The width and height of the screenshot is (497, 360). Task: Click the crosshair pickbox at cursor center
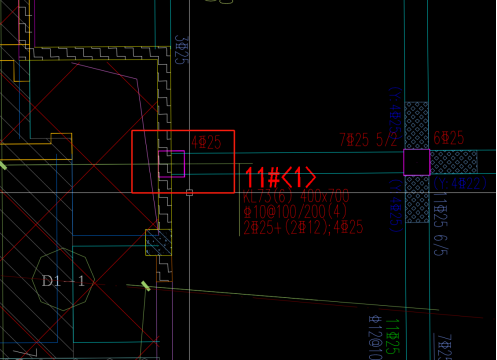(189, 192)
